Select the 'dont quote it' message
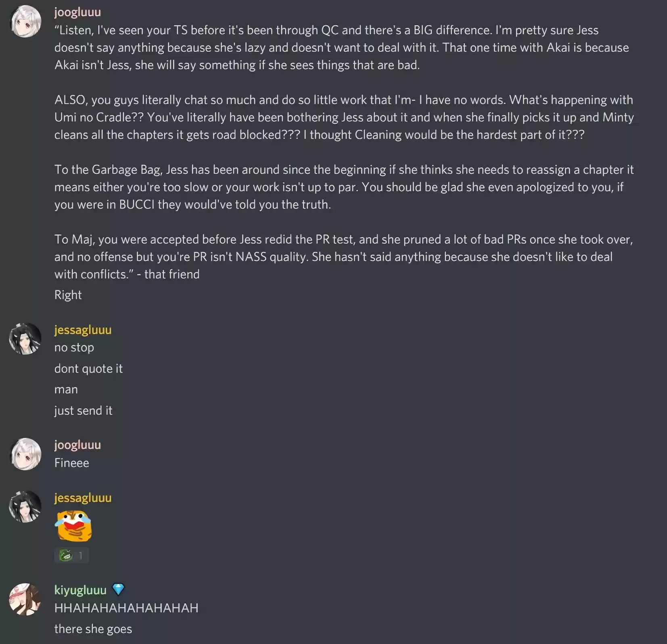667x644 pixels. (x=88, y=368)
